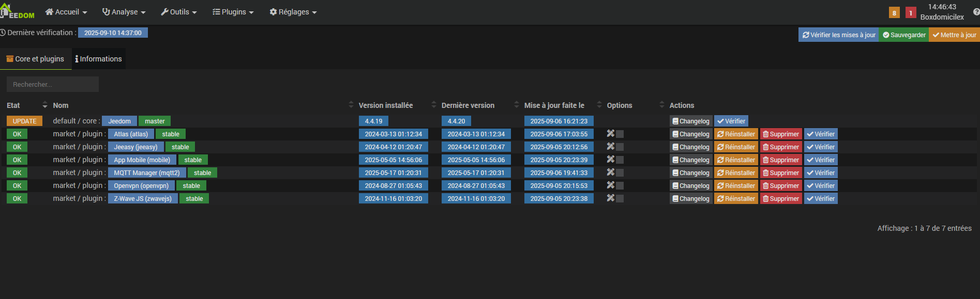This screenshot has height=299, width=980.
Task: Open the Plugins dropdown menu
Action: [233, 12]
